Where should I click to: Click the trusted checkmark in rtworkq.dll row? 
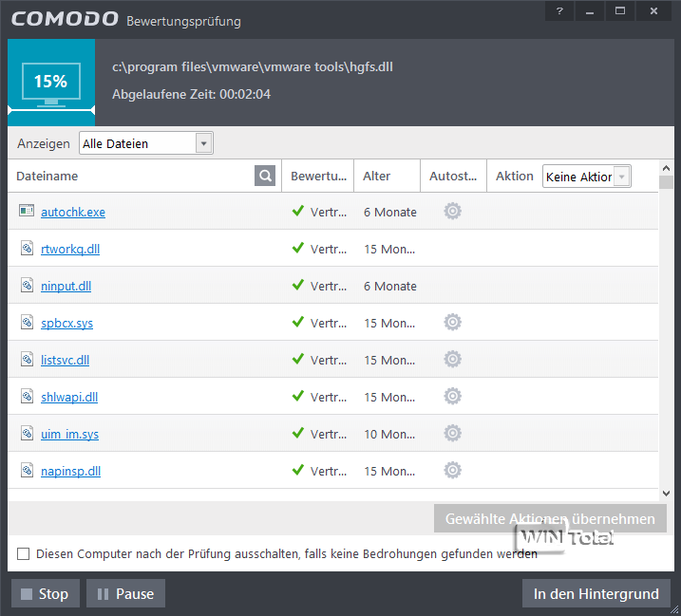pyautogui.click(x=298, y=248)
